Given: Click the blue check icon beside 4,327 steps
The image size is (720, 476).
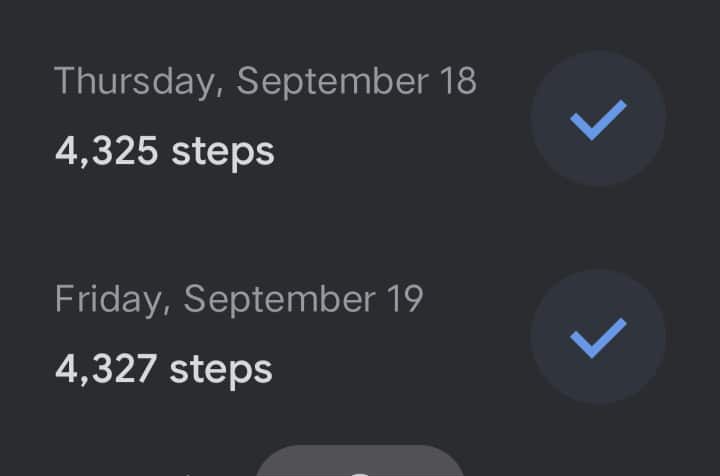Looking at the screenshot, I should click(x=598, y=337).
